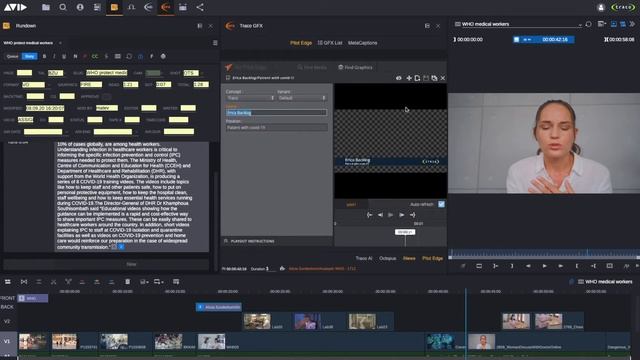
Task: Insert closed caption CC marker
Action: coord(95,56)
